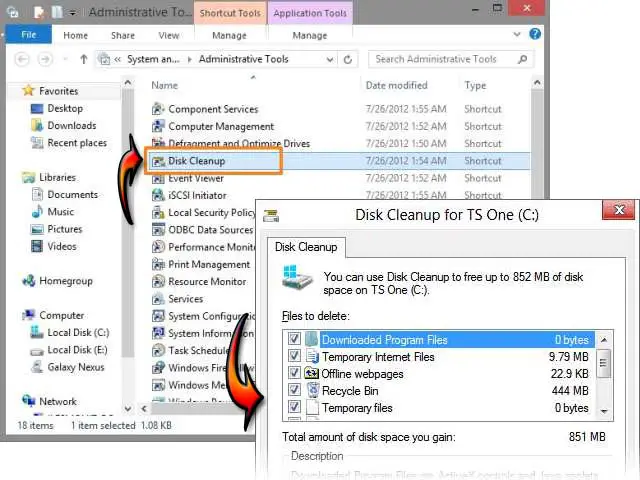The height and width of the screenshot is (480, 640).
Task: Select the Windows Firewall icon
Action: click(x=158, y=368)
